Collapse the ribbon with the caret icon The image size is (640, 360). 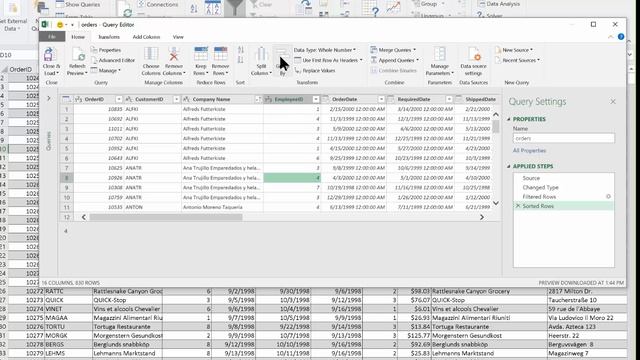(611, 37)
